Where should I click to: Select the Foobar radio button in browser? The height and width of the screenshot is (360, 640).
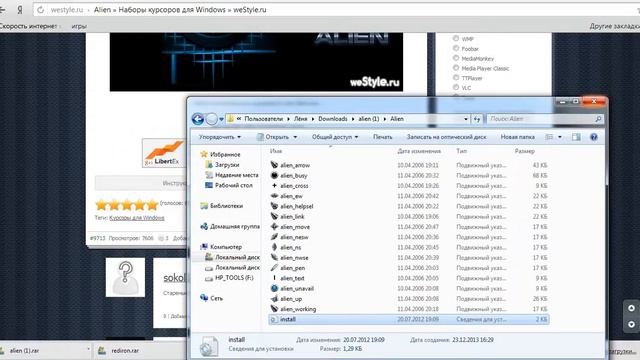tap(456, 48)
